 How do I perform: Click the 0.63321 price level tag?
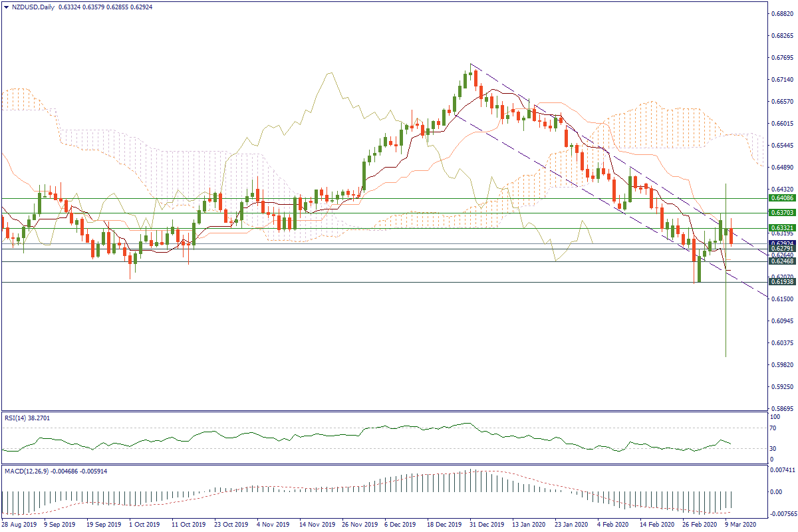click(780, 228)
